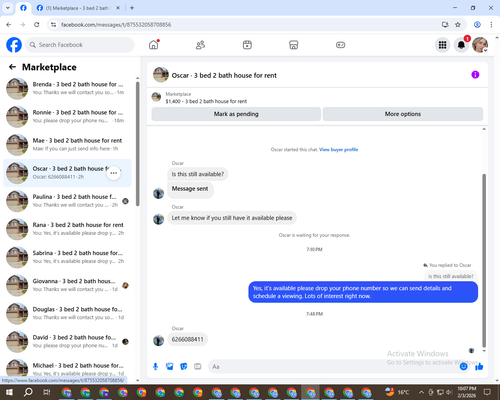Click Mark as pending
This screenshot has height=400, width=500.
point(236,114)
